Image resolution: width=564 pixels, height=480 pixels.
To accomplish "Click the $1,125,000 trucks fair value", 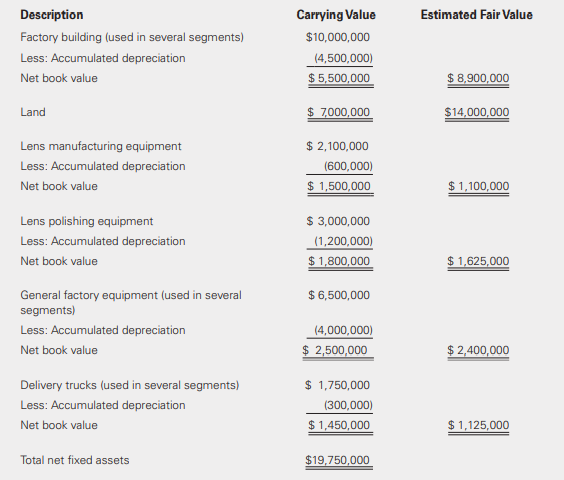I will tap(478, 425).
